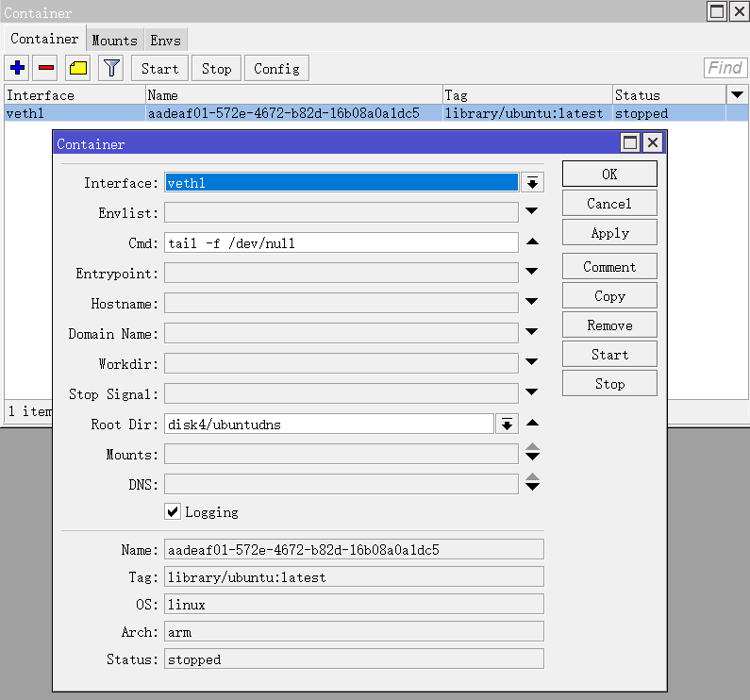The height and width of the screenshot is (700, 750).
Task: Open the Root Dir dropdown list
Action: pos(508,425)
